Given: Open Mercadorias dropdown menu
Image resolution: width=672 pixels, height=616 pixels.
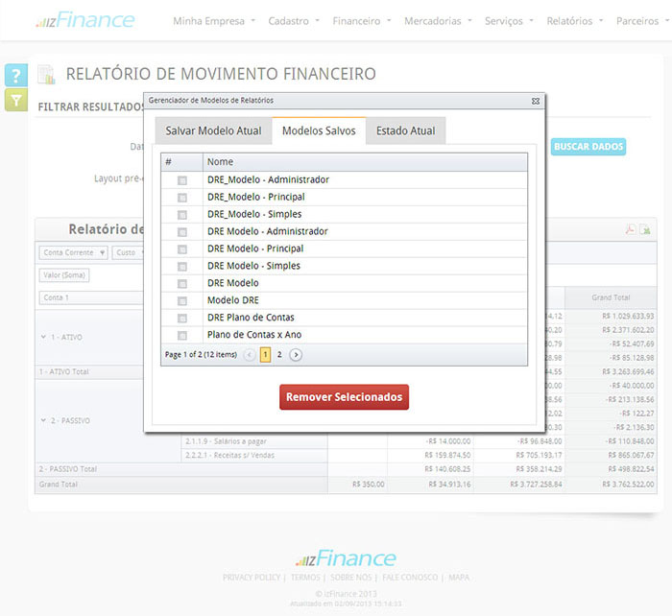Looking at the screenshot, I should 438,21.
